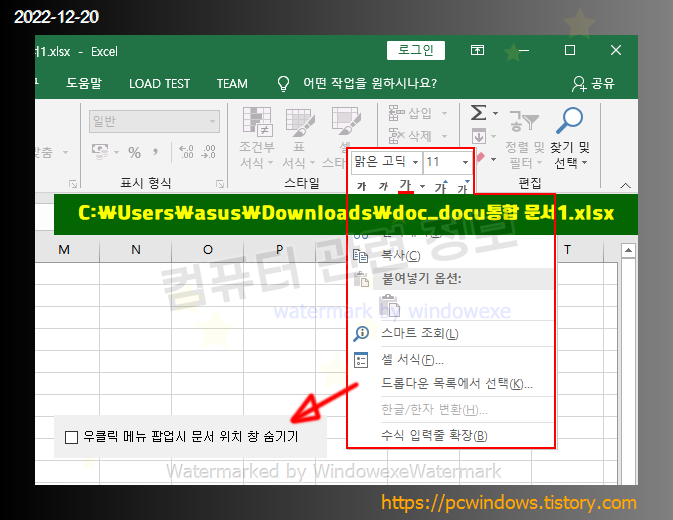673x520 pixels.
Task: Select column P header
Action: tap(279, 250)
